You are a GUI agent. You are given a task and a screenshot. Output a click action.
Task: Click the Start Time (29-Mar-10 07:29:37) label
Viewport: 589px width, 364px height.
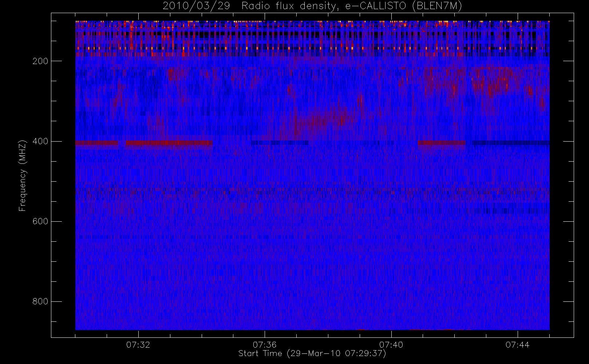click(312, 353)
